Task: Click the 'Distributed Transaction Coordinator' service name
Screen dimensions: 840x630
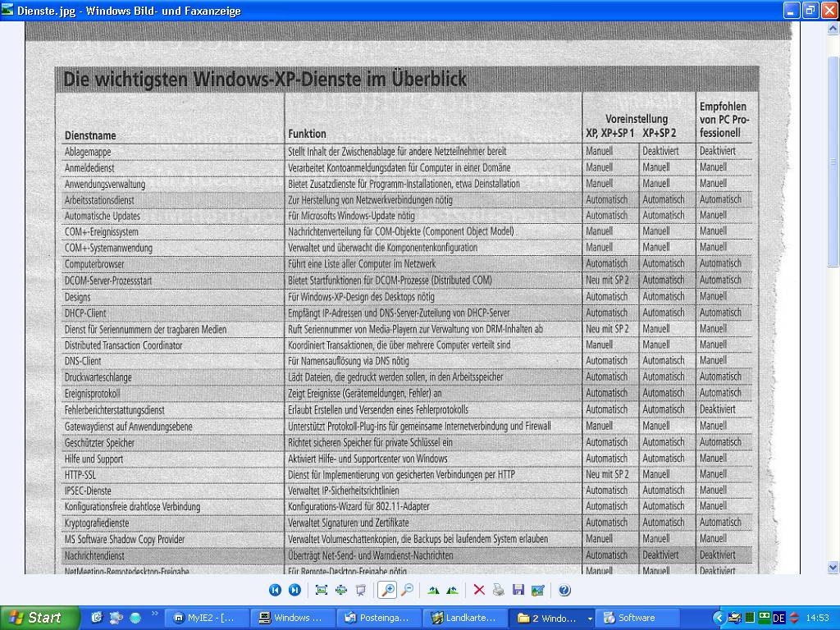Action: pos(124,345)
